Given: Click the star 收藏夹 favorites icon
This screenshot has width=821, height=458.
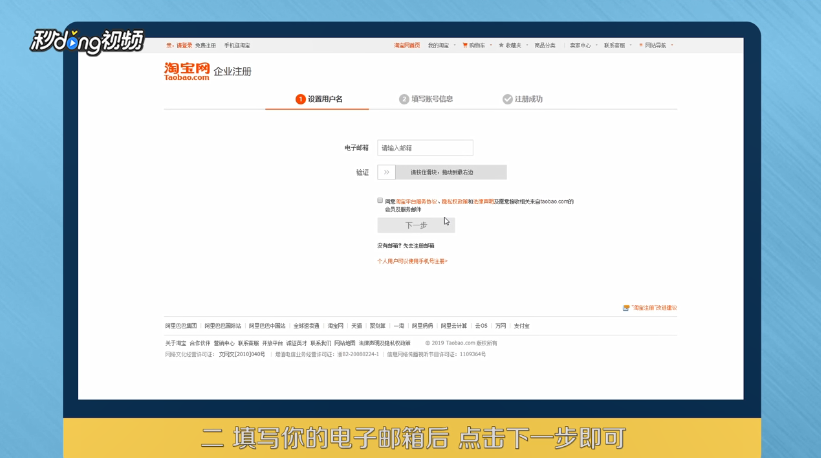Looking at the screenshot, I should [501, 46].
